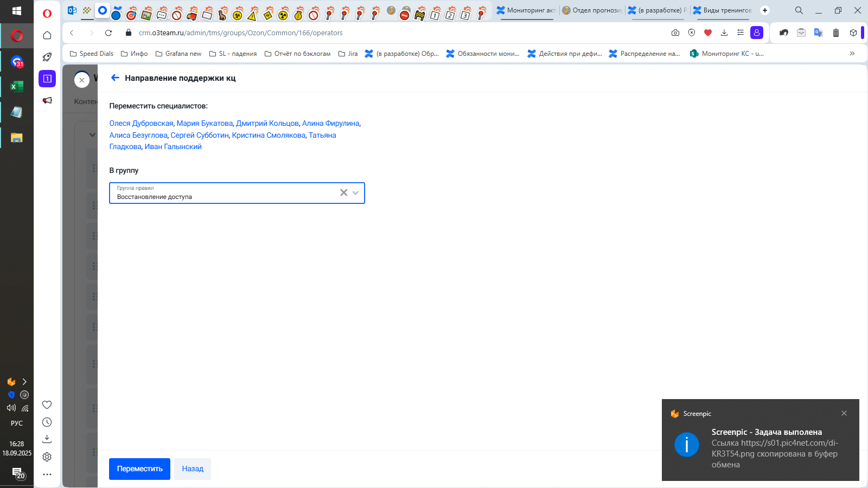Open specialist link Мария Букатова
The height and width of the screenshot is (488, 868).
pyautogui.click(x=205, y=124)
